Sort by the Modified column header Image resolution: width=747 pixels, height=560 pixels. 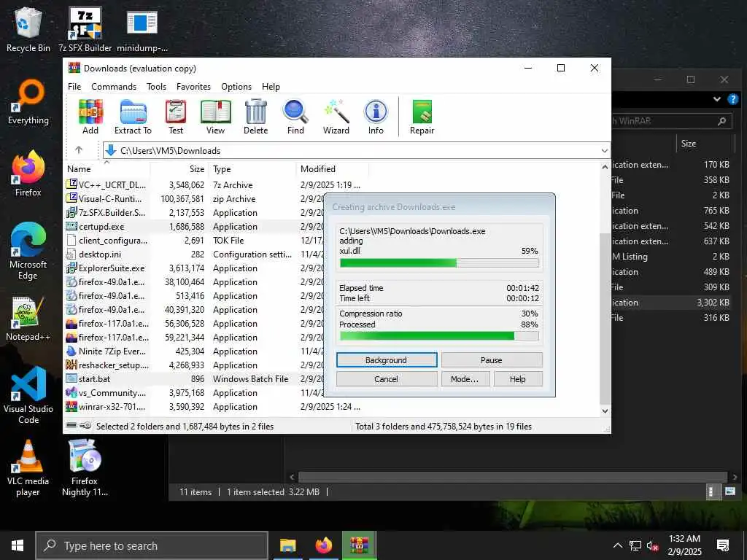tap(332, 169)
